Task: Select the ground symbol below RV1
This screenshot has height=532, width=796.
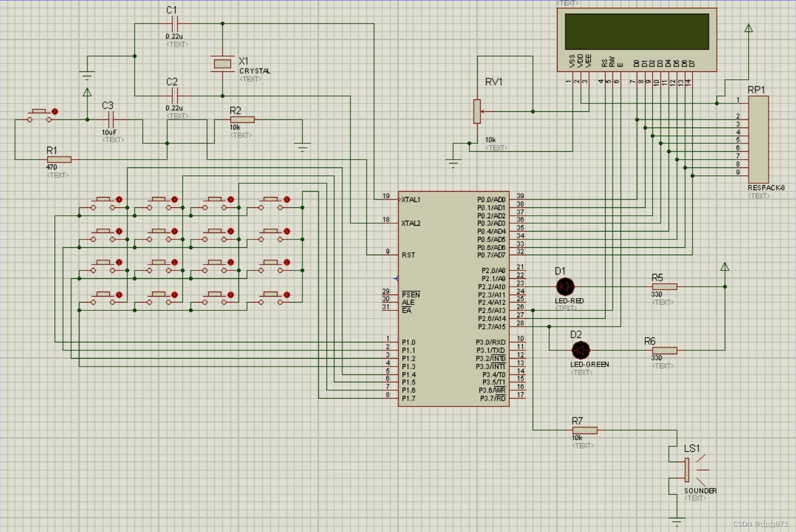Action: [453, 164]
